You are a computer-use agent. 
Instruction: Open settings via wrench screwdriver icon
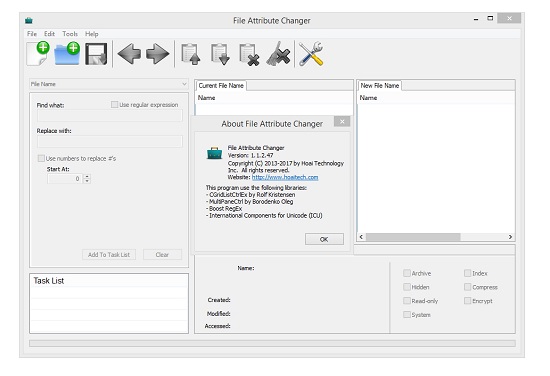pyautogui.click(x=311, y=54)
